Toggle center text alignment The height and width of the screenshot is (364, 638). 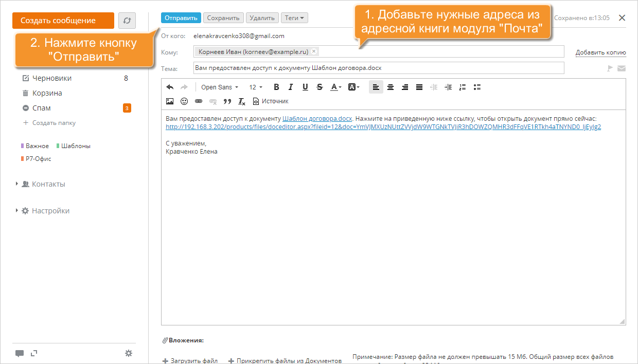[391, 87]
